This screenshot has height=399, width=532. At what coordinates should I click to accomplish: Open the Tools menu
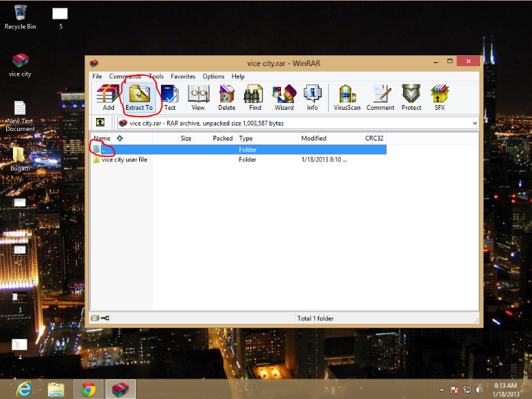pos(156,76)
